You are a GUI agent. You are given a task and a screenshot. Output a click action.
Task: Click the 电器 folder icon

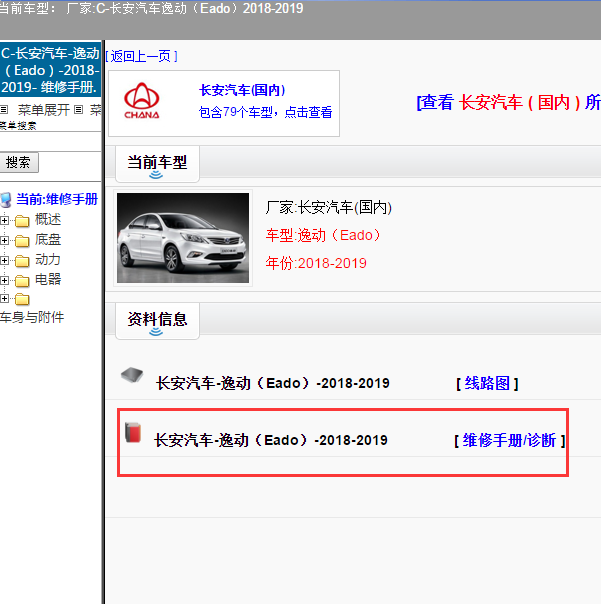point(22,281)
